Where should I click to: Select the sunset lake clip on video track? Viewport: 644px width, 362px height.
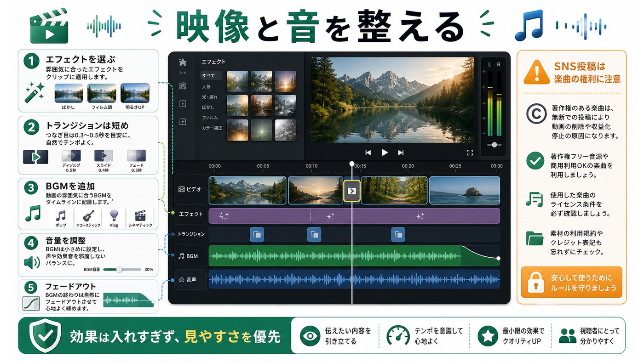(316, 190)
